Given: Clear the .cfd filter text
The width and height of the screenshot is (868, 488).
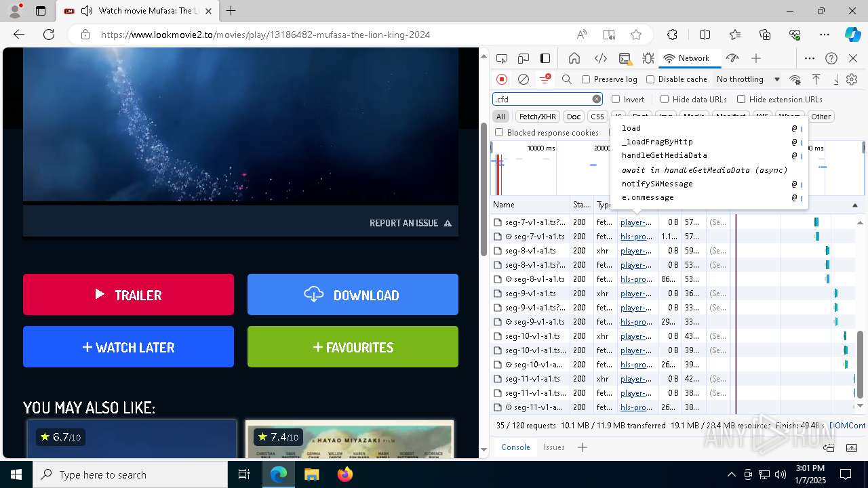Looking at the screenshot, I should coord(597,99).
